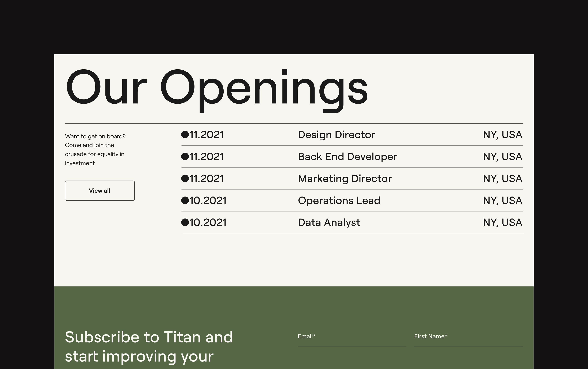Click bullet dot beside Design Director date
The height and width of the screenshot is (369, 588).
coord(185,134)
